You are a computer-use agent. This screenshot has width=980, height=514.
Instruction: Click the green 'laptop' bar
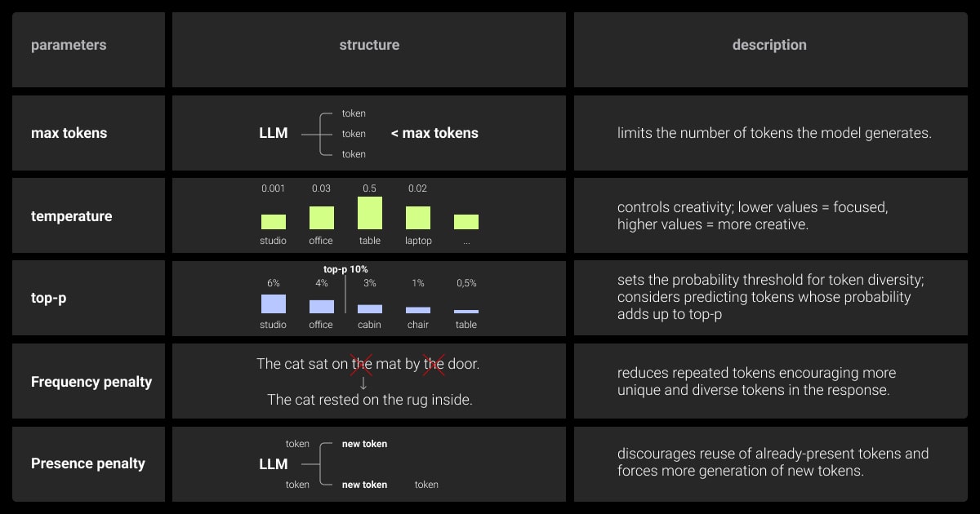click(x=418, y=218)
